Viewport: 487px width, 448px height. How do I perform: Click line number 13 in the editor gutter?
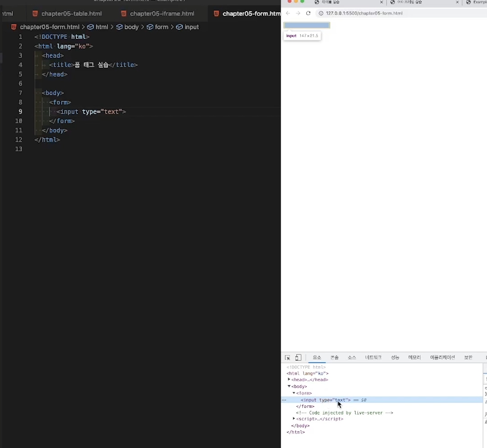(x=19, y=149)
